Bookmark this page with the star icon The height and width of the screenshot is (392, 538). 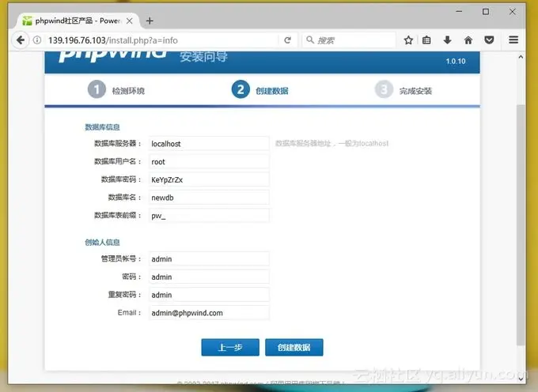click(408, 40)
